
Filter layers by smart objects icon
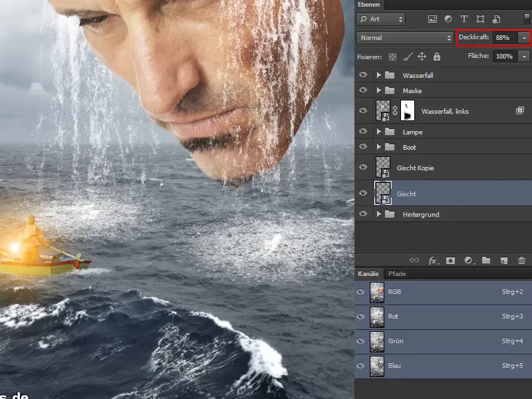pyautogui.click(x=496, y=19)
